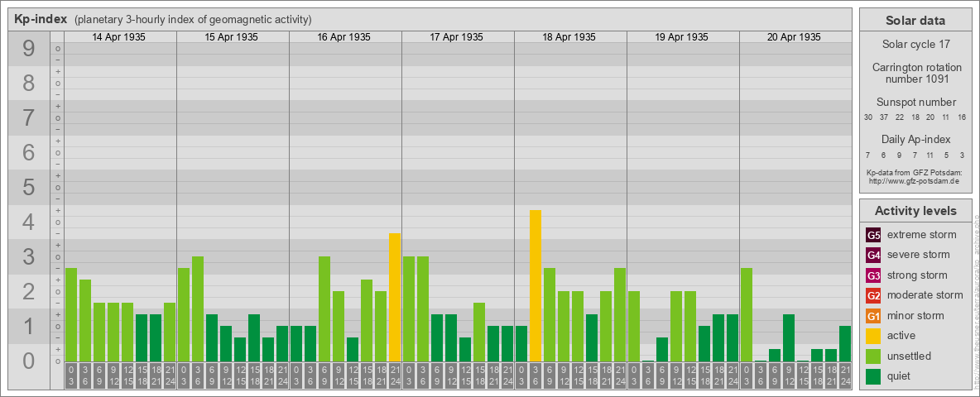Click the 'strong storm' legend label
The width and height of the screenshot is (980, 397).
(917, 275)
